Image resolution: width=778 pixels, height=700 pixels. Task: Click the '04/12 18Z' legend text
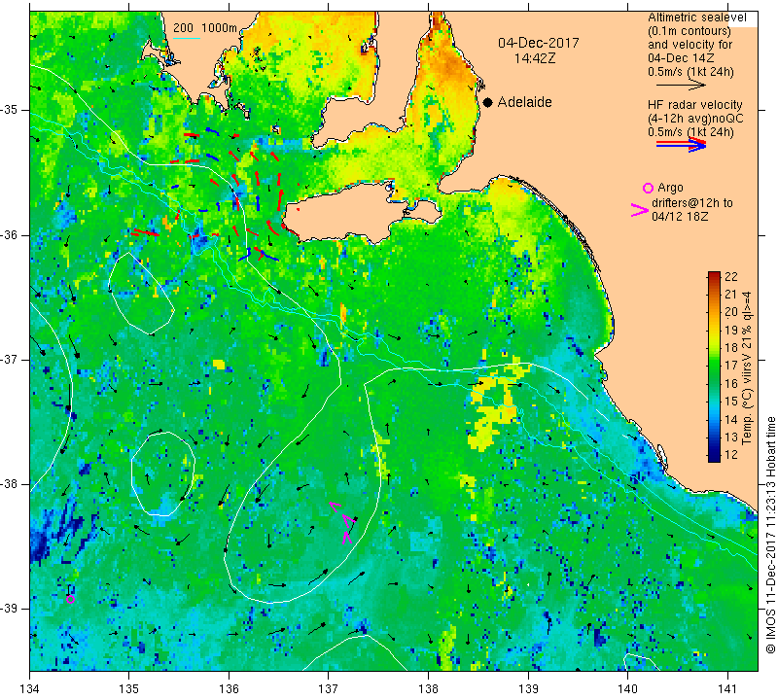click(x=680, y=217)
